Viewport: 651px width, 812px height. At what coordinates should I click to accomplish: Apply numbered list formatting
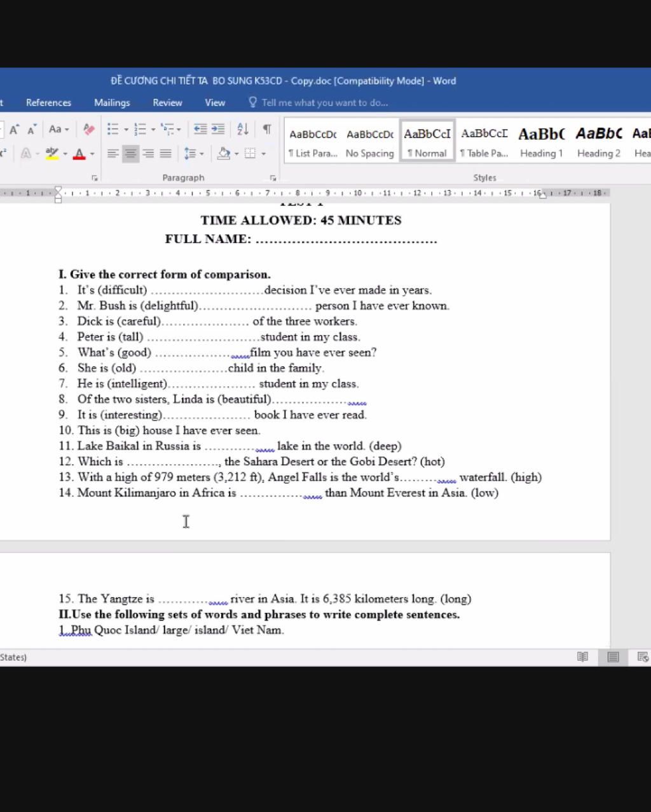(140, 129)
